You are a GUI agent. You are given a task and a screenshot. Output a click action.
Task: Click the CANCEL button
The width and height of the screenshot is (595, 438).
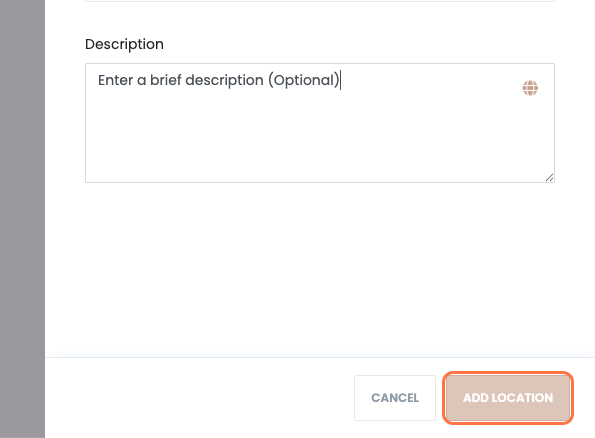(395, 398)
